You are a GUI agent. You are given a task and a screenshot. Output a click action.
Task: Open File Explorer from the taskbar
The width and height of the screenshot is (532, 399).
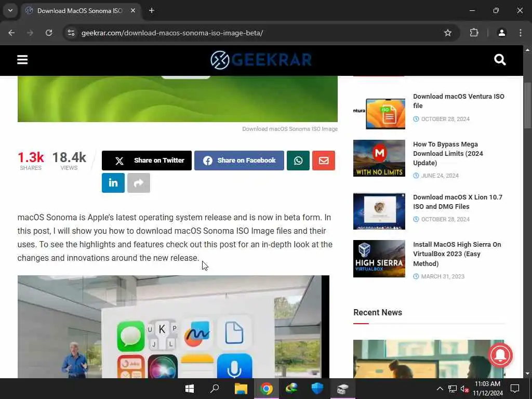coord(241,389)
